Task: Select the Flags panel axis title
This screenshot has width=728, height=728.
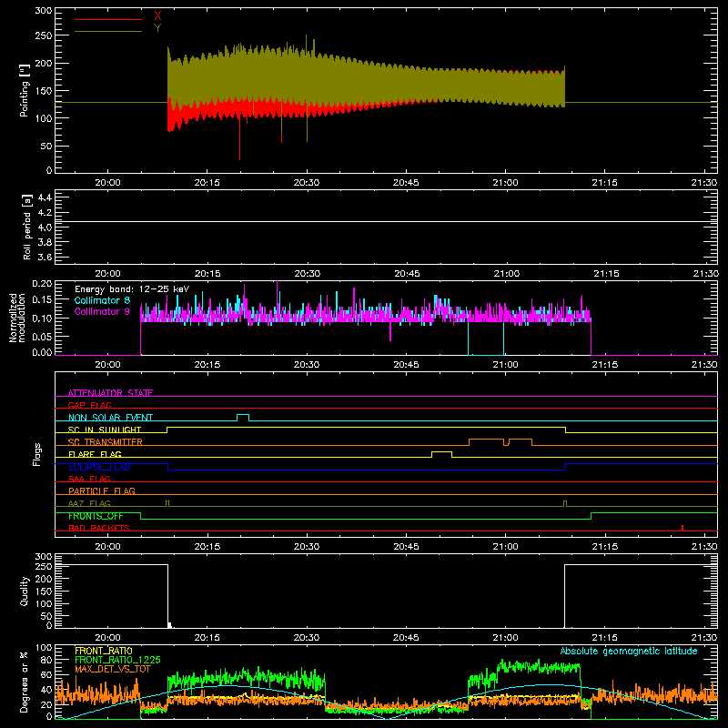Action: [37, 454]
